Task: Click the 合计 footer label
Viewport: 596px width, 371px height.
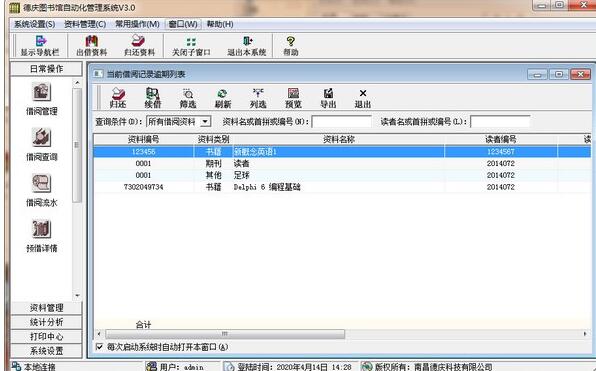Action: click(144, 325)
